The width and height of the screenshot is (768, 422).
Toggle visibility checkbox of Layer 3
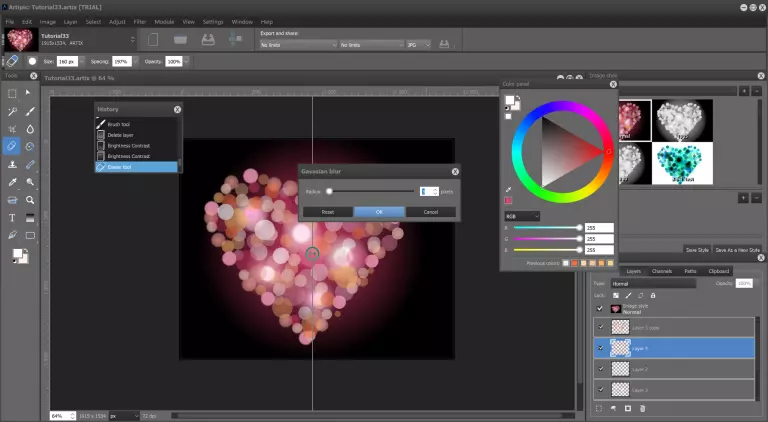click(x=600, y=390)
